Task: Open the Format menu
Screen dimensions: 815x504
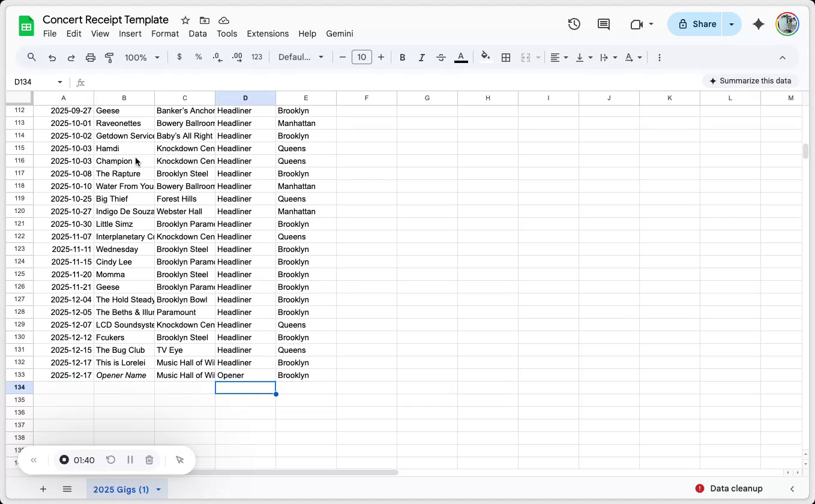Action: click(165, 34)
